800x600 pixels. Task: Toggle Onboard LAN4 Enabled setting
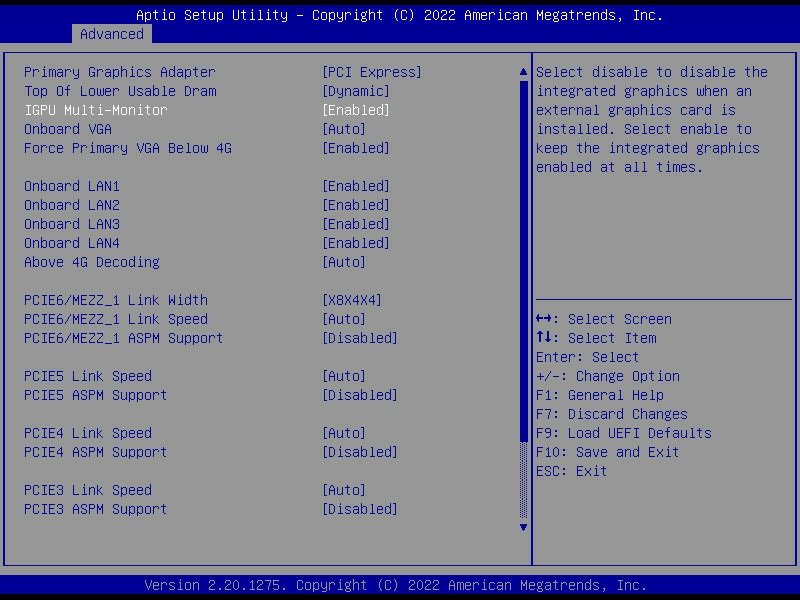coord(356,243)
